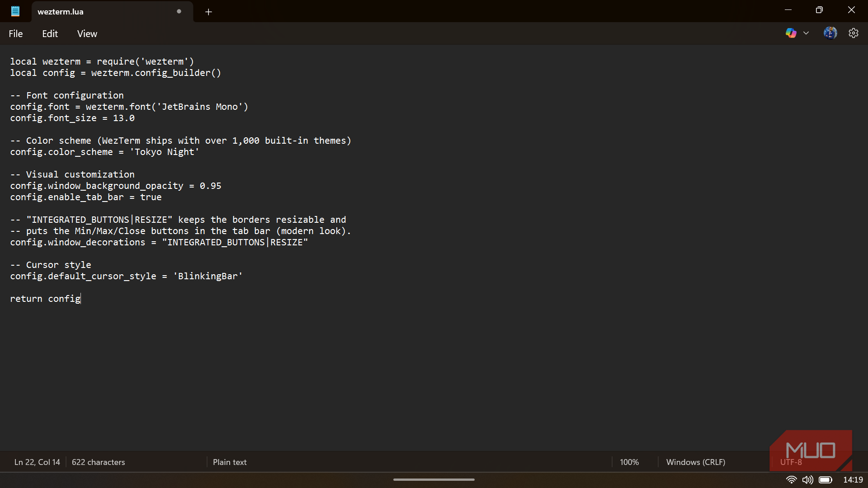Restore down the Notepad window
The image size is (868, 488).
click(819, 10)
